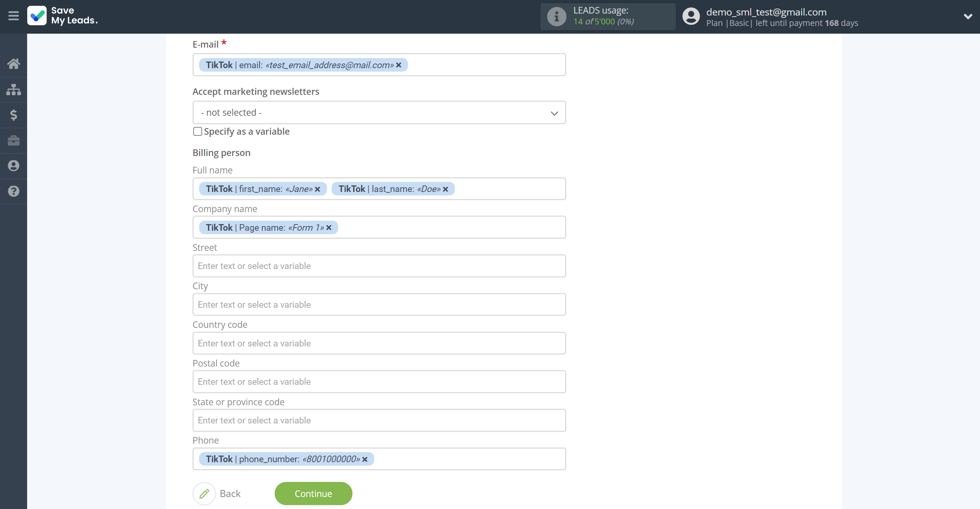This screenshot has height=509, width=980.
Task: Open the hamburger menu
Action: (14, 16)
